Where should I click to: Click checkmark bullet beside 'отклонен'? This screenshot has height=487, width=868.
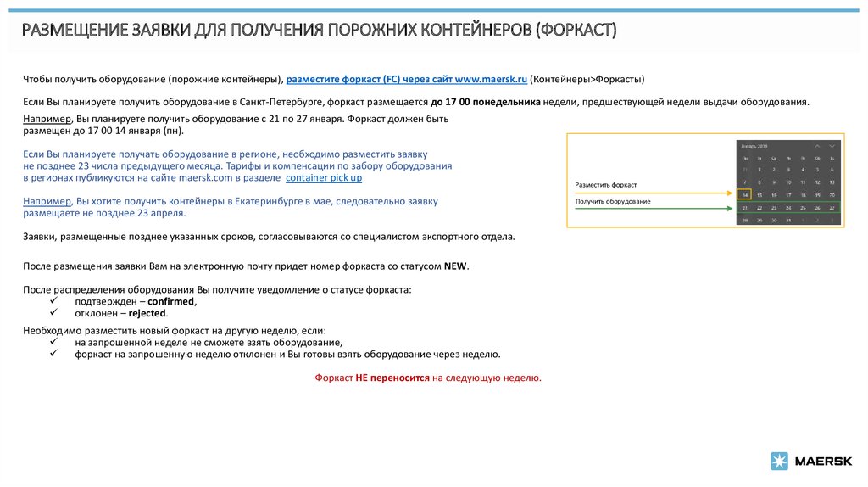(53, 312)
